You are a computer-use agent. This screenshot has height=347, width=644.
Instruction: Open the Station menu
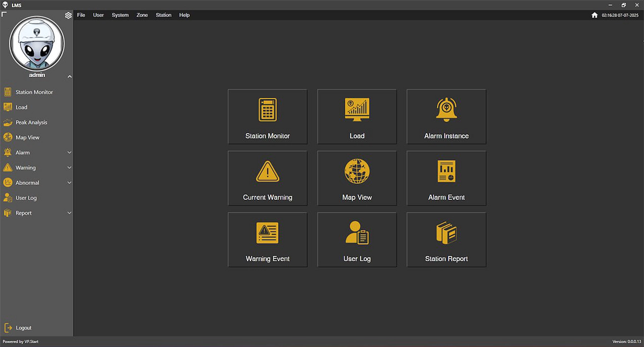coord(163,15)
